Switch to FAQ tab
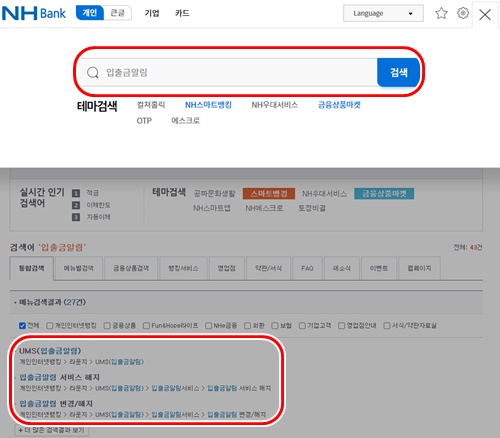Screen dimensions: 500x438 (x=307, y=268)
